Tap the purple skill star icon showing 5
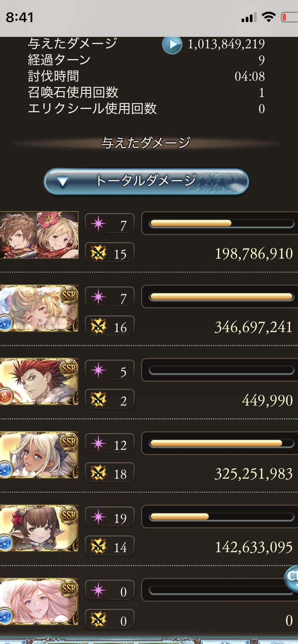Image resolution: width=298 pixels, height=644 pixels. tap(98, 371)
